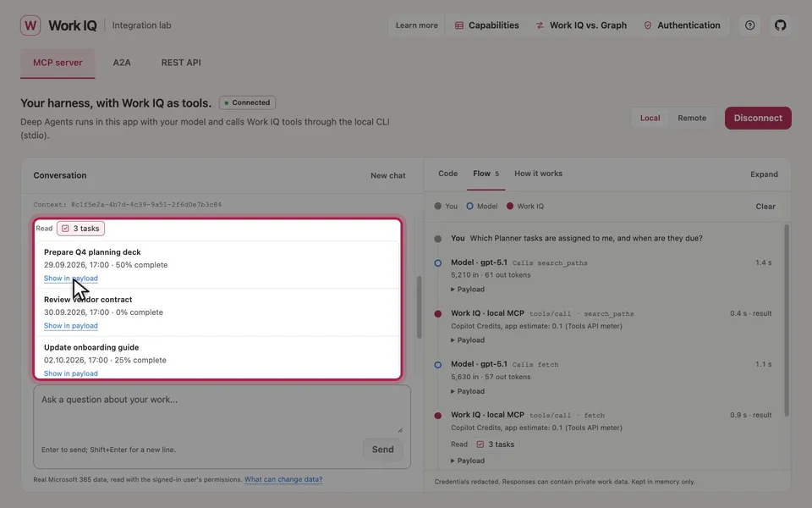This screenshot has width=812, height=508.
Task: Click the "Prepare Q4 planning deck" task title
Action: [92, 252]
